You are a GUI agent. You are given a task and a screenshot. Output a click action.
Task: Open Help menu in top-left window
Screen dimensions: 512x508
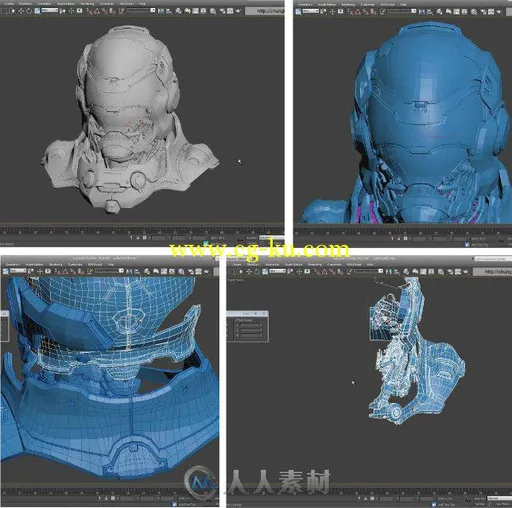coord(142,4)
